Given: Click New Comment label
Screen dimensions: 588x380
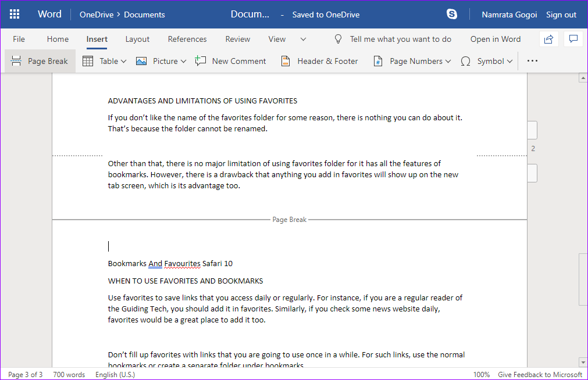Looking at the screenshot, I should tap(239, 61).
